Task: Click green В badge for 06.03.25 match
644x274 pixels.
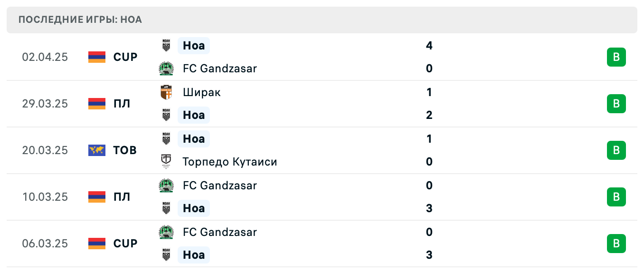Action: pyautogui.click(x=616, y=244)
